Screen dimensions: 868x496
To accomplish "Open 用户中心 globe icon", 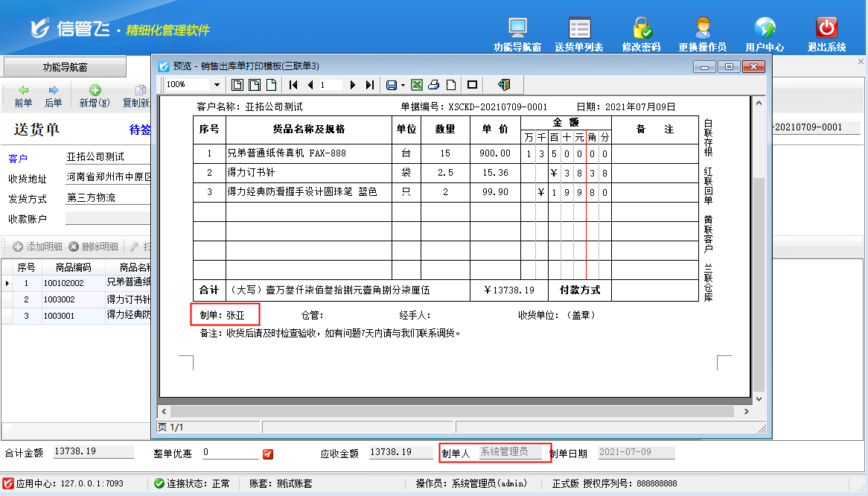I will [765, 34].
